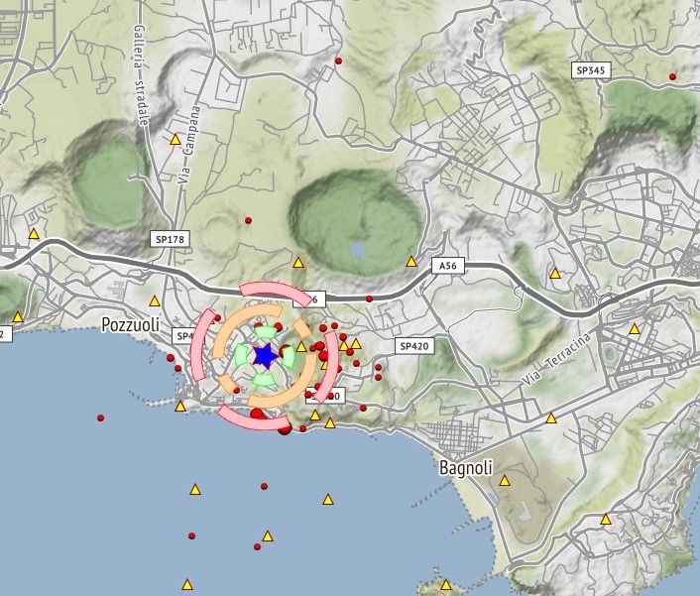Click the SP420 road shield
This screenshot has height=596, width=700.
click(414, 346)
